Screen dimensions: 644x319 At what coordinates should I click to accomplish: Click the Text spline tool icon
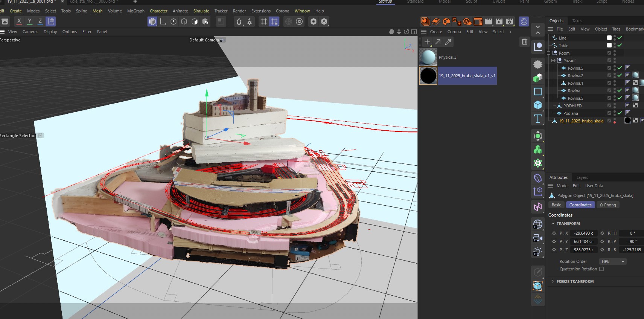538,119
